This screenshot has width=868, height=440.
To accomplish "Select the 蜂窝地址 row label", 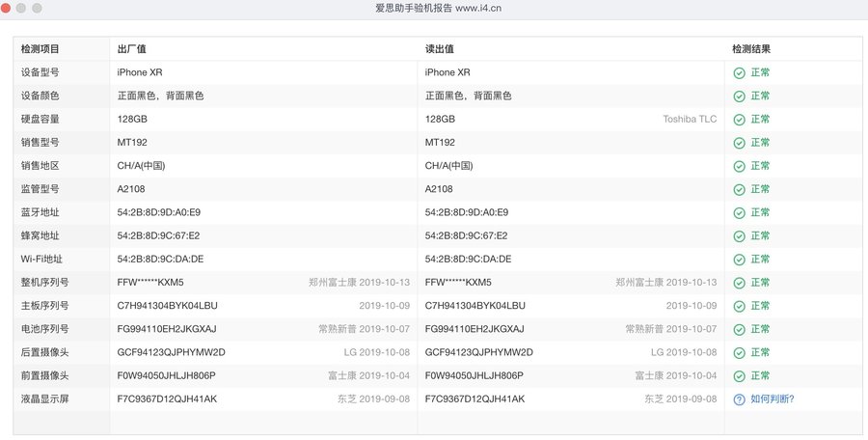I will (x=40, y=235).
